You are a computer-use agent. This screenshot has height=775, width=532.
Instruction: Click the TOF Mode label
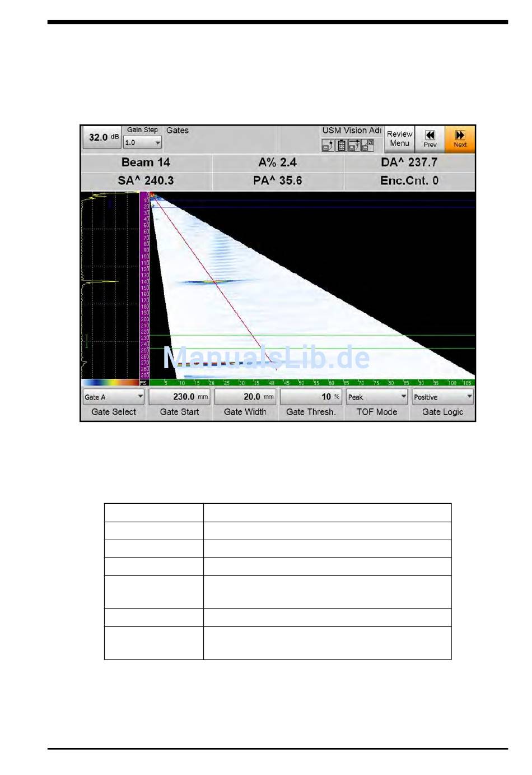click(377, 412)
